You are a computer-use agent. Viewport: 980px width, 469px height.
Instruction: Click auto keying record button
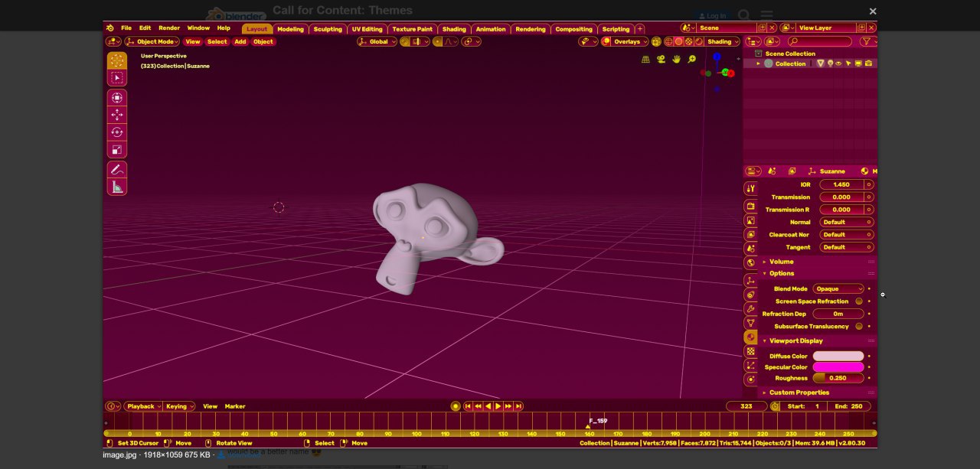point(456,406)
